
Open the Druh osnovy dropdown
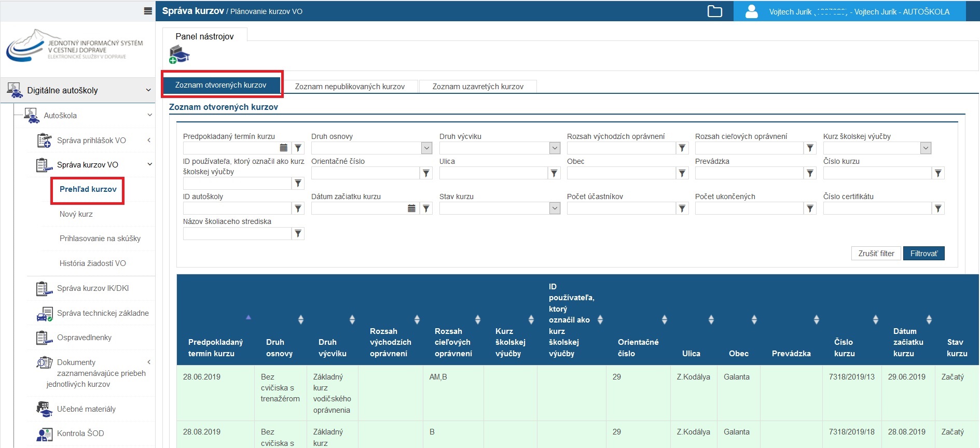pos(426,148)
